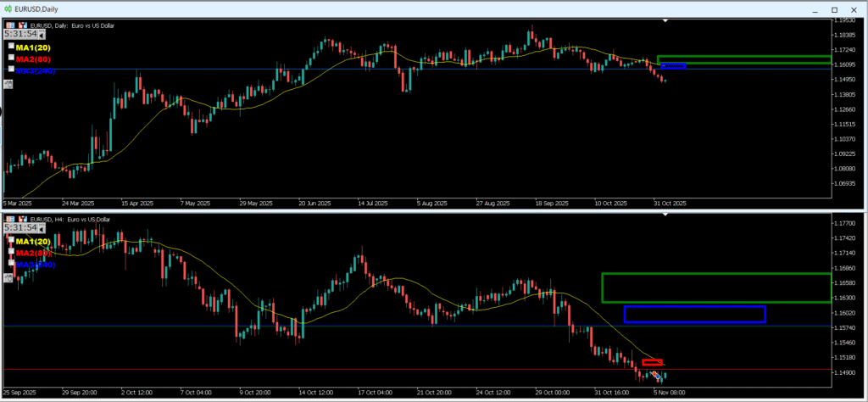
Task: Click the first small icon beside Daily chart title
Action: point(10,26)
